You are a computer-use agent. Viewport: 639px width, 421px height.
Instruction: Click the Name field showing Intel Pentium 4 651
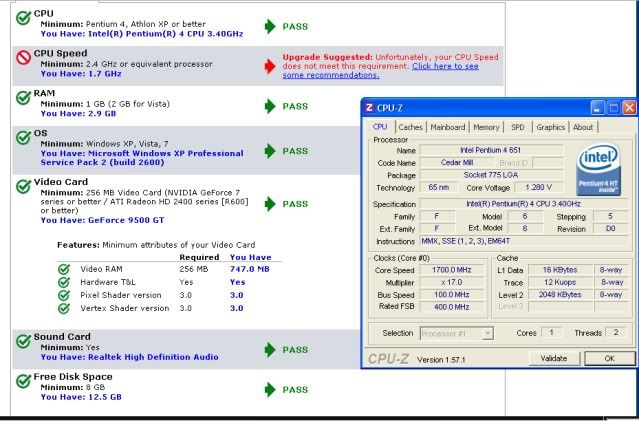[x=491, y=150]
